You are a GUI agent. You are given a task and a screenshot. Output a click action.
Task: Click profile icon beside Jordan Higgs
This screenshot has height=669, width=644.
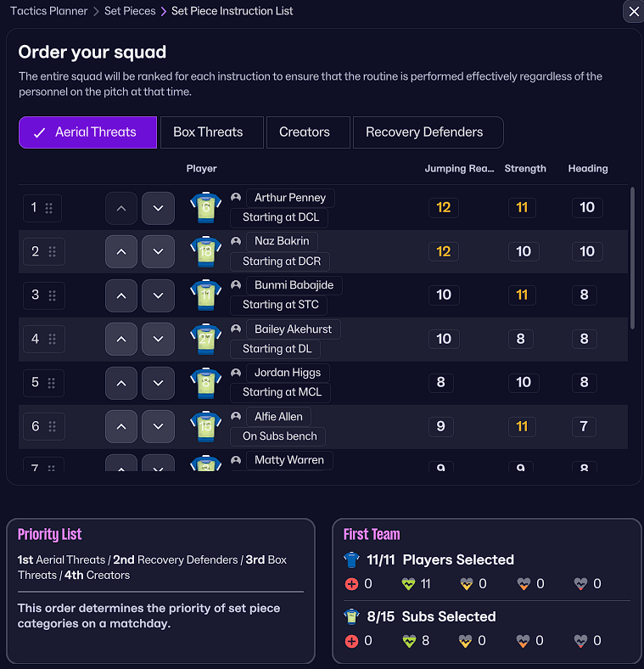pos(236,373)
